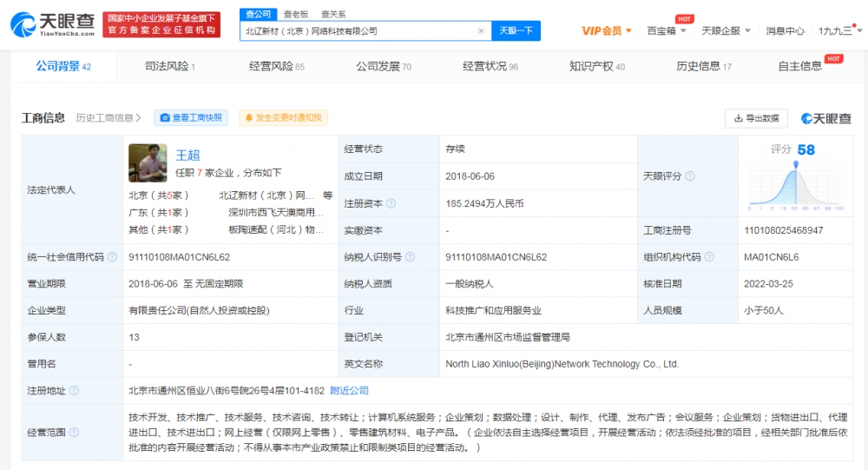The image size is (868, 470).
Task: Open the VIP会员 dropdown
Action: (x=606, y=31)
